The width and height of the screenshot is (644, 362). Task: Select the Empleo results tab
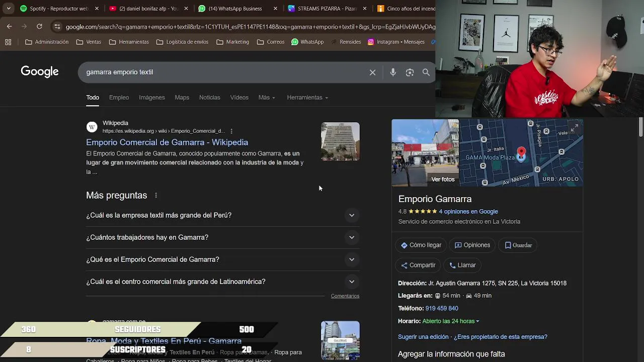pos(119,98)
